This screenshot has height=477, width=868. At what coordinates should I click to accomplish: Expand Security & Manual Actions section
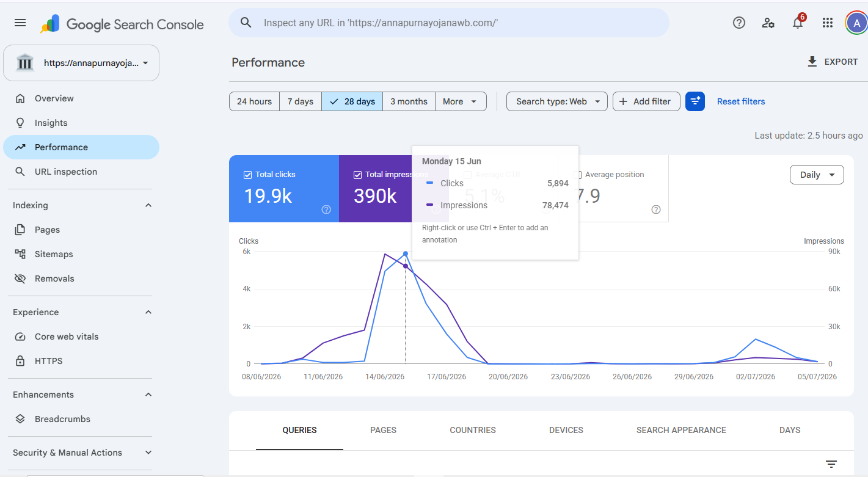pos(148,453)
